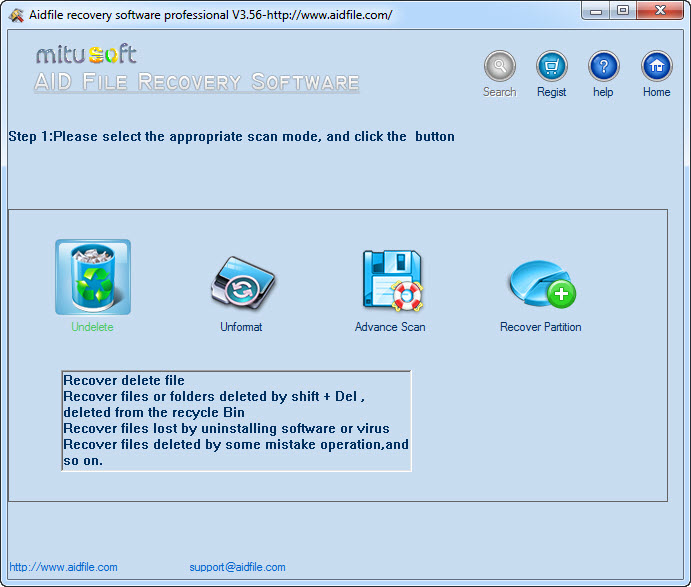Click the Home label

656,92
